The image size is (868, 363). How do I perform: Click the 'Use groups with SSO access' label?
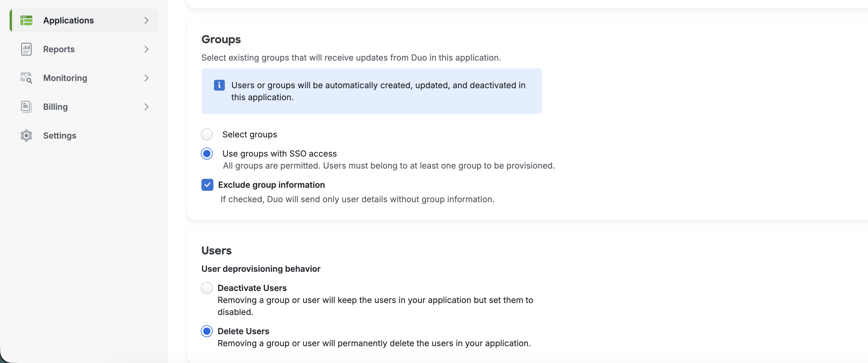pyautogui.click(x=279, y=154)
